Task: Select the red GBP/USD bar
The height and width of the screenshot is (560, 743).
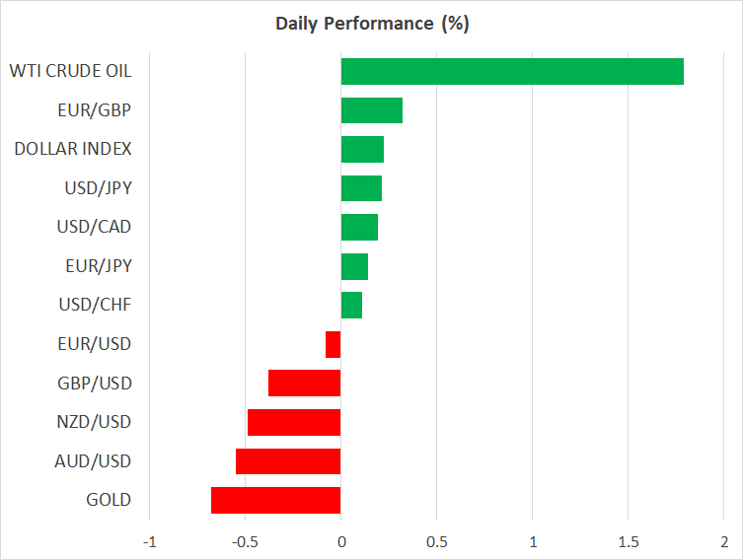Action: pyautogui.click(x=305, y=383)
